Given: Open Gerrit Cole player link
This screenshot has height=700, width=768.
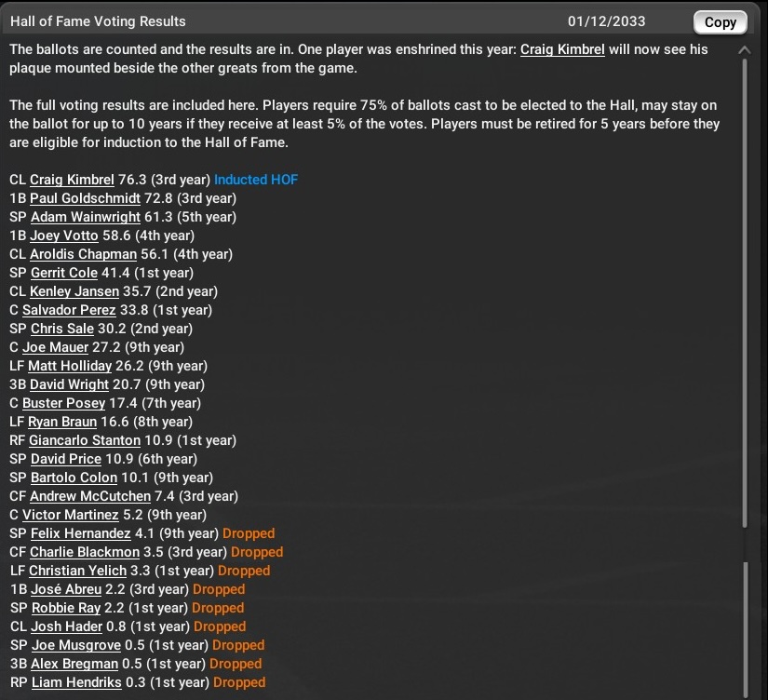Looking at the screenshot, I should click(64, 273).
